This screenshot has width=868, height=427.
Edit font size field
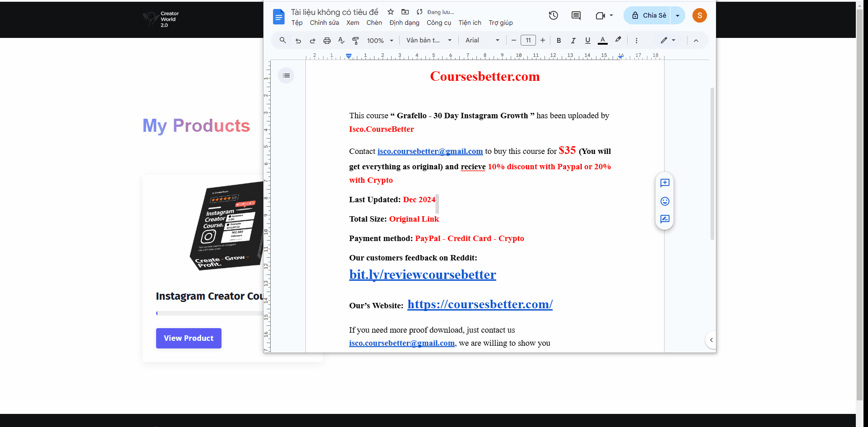(x=528, y=40)
